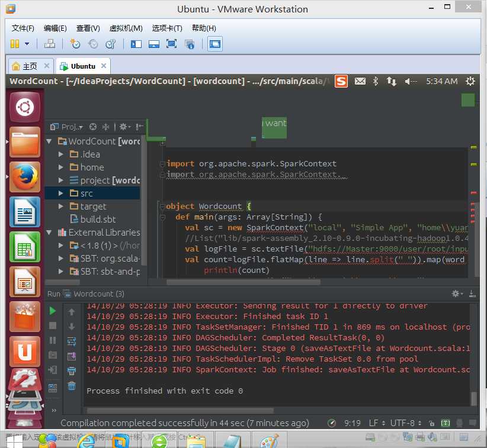Select SBT: org.scala- library entry

[x=105, y=259]
